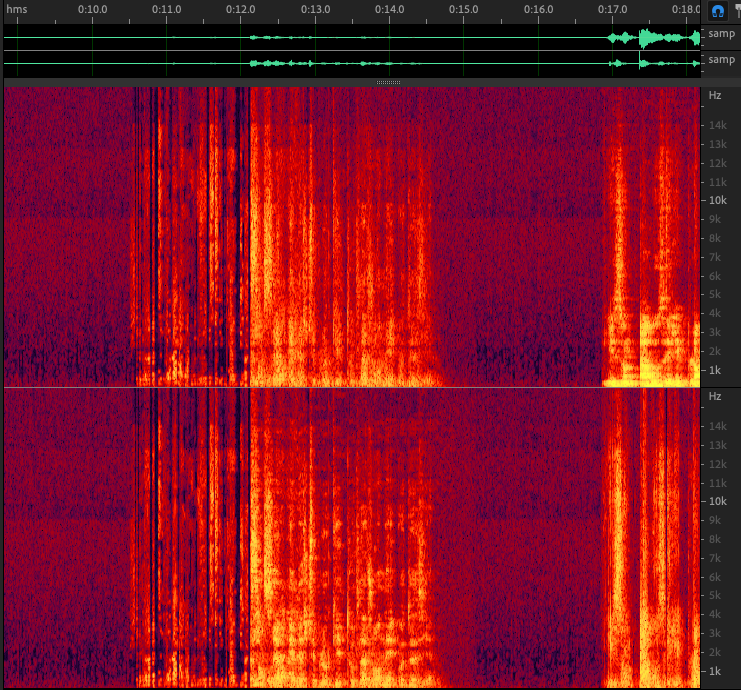Click the 10k mark on the bottom frequency scale
The image size is (741, 690).
coord(717,502)
